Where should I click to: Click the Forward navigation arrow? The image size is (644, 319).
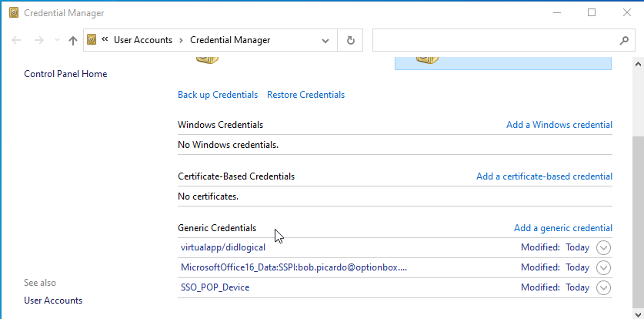(x=38, y=41)
